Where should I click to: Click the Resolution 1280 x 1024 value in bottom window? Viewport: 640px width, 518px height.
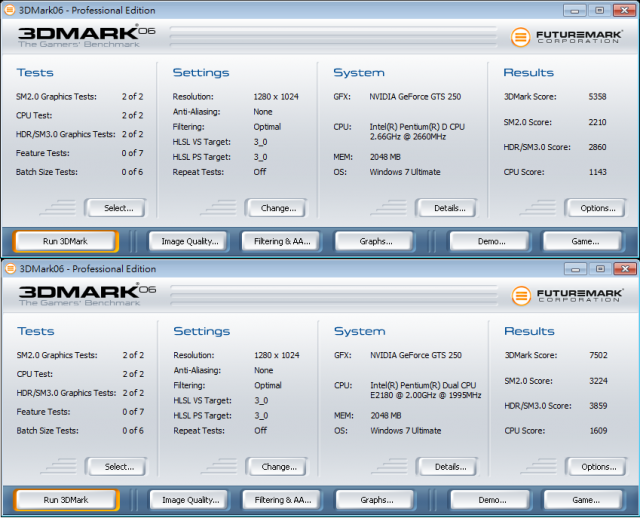[277, 355]
